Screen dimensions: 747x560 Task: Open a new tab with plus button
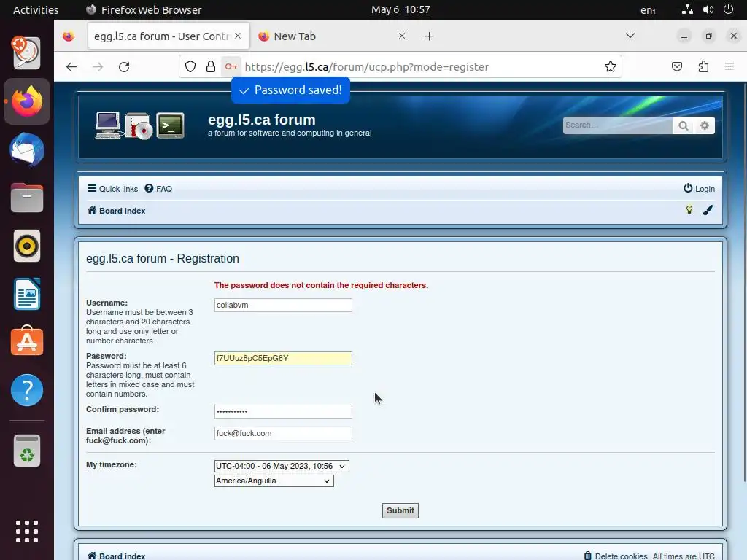click(429, 36)
